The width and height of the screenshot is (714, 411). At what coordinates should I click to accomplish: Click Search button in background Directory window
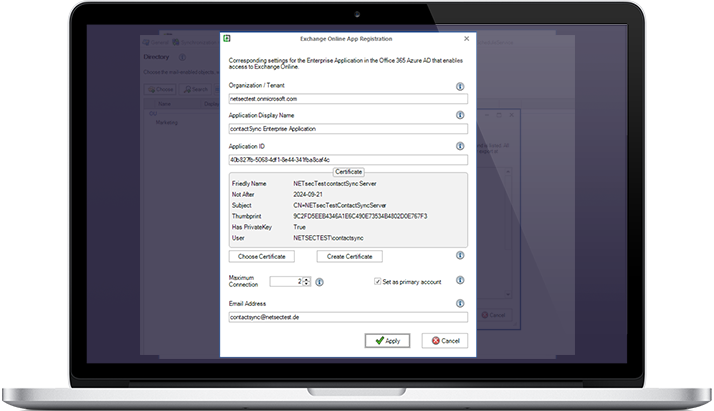(196, 90)
